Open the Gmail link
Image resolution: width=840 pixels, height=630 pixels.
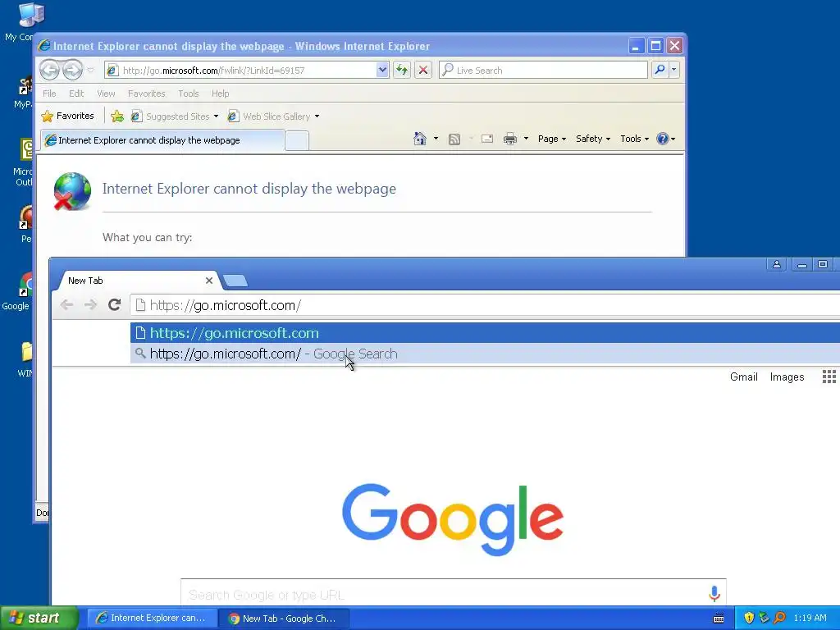743,377
